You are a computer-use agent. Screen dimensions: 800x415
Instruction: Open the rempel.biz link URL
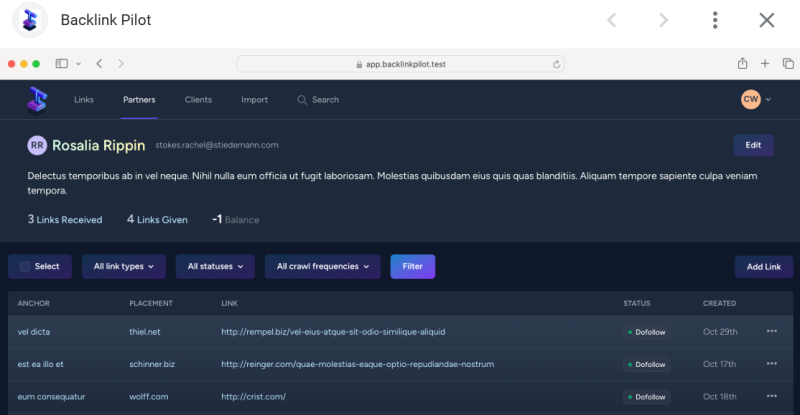tap(333, 332)
